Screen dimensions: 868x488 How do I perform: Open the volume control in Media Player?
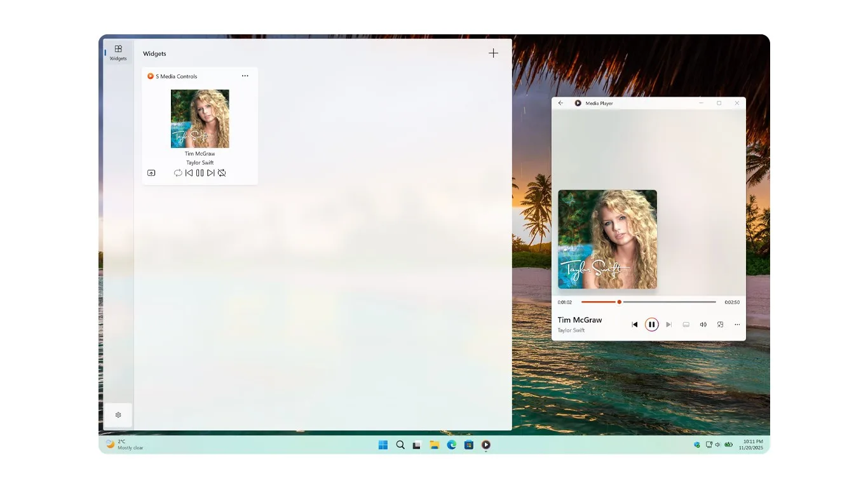click(x=703, y=325)
